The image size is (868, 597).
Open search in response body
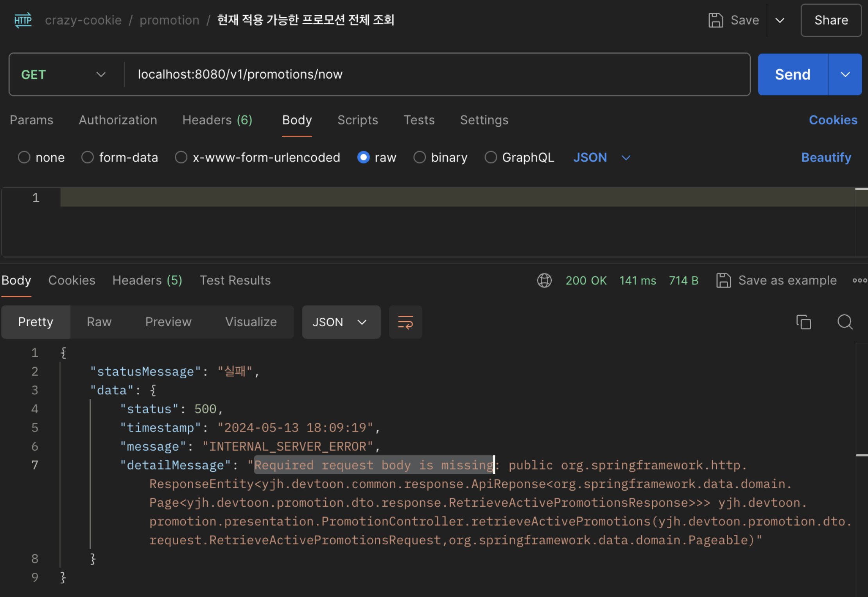click(845, 322)
